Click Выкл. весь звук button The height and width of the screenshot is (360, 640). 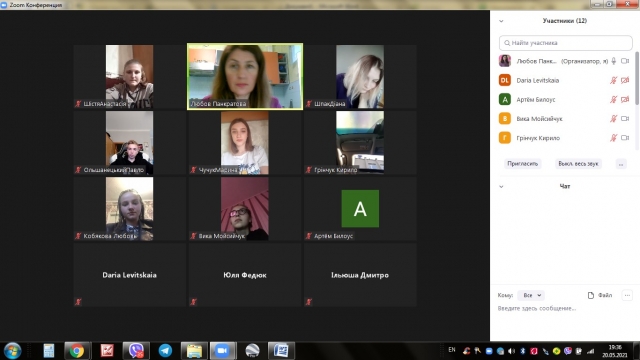coord(578,164)
